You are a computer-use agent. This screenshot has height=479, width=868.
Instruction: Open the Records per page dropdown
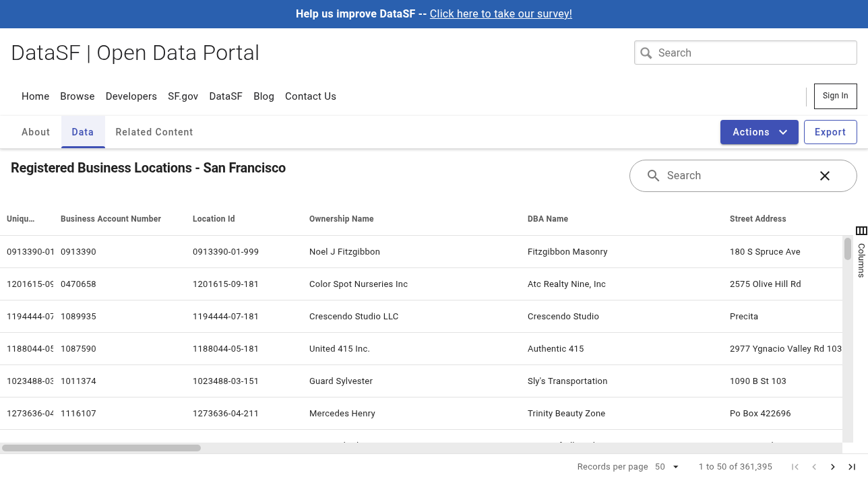(667, 467)
